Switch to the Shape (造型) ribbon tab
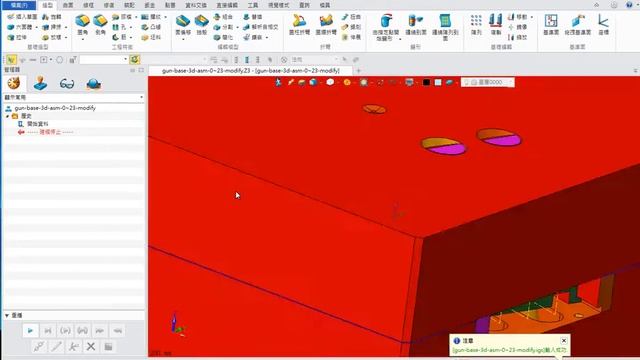The width and height of the screenshot is (640, 360). pos(47,5)
